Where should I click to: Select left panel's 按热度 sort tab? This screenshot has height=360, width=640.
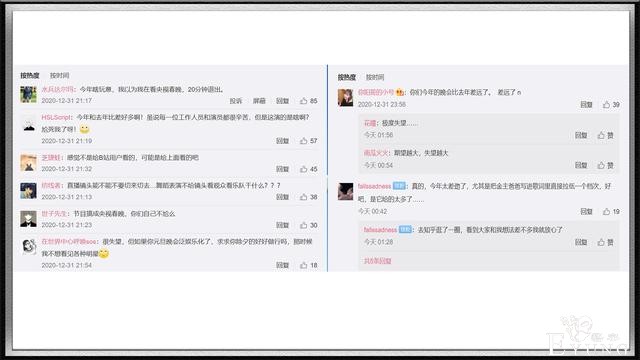point(30,76)
